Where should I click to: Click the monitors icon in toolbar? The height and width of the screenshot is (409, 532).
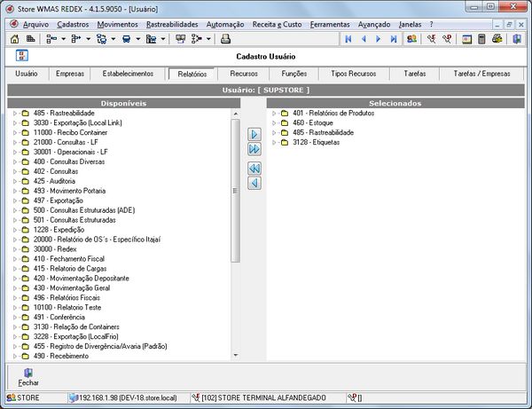click(181, 39)
